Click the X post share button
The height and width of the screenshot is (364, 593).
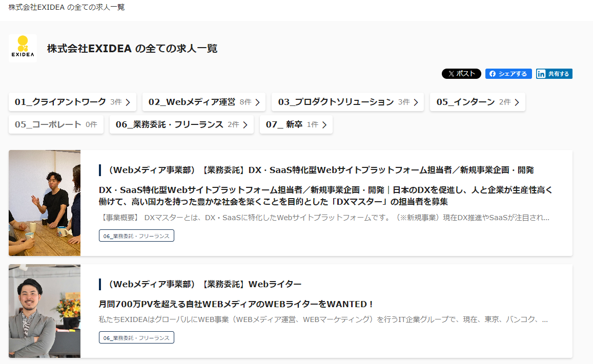(x=461, y=74)
